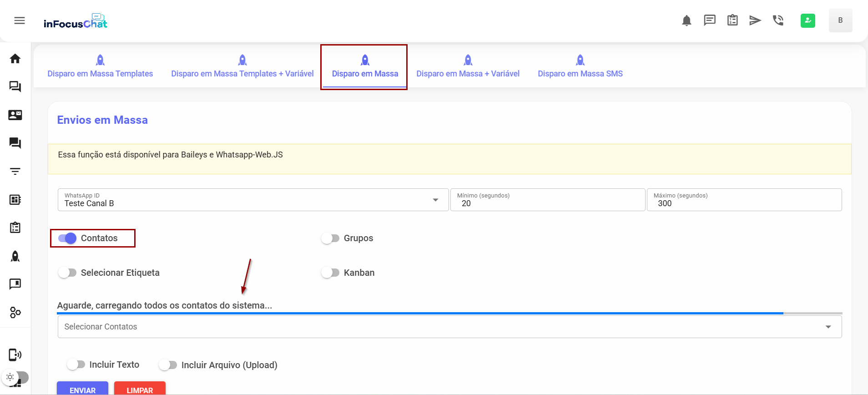The height and width of the screenshot is (395, 868).
Task: Turn on Incluir Texto switch
Action: (x=76, y=365)
